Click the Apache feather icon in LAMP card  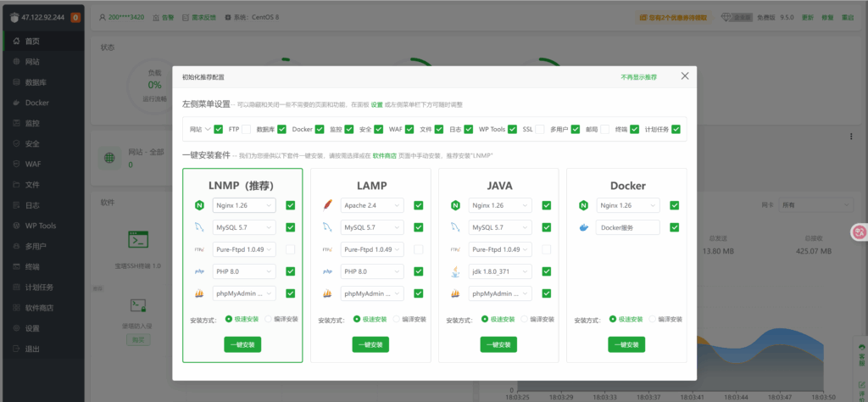(x=327, y=205)
